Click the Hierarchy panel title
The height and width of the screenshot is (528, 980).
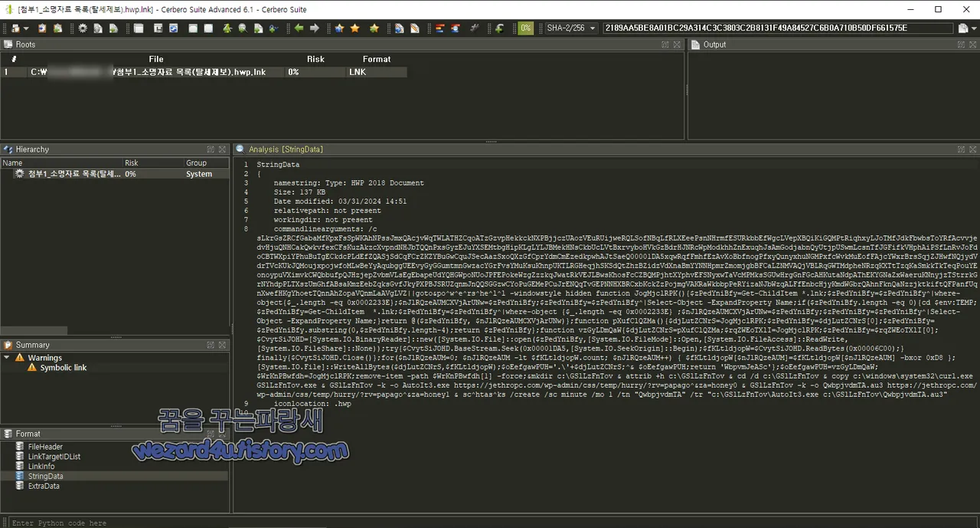32,149
